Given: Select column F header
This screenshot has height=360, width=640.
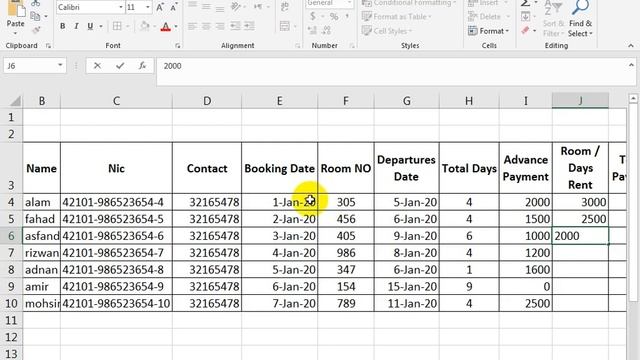Looking at the screenshot, I should pyautogui.click(x=346, y=101).
